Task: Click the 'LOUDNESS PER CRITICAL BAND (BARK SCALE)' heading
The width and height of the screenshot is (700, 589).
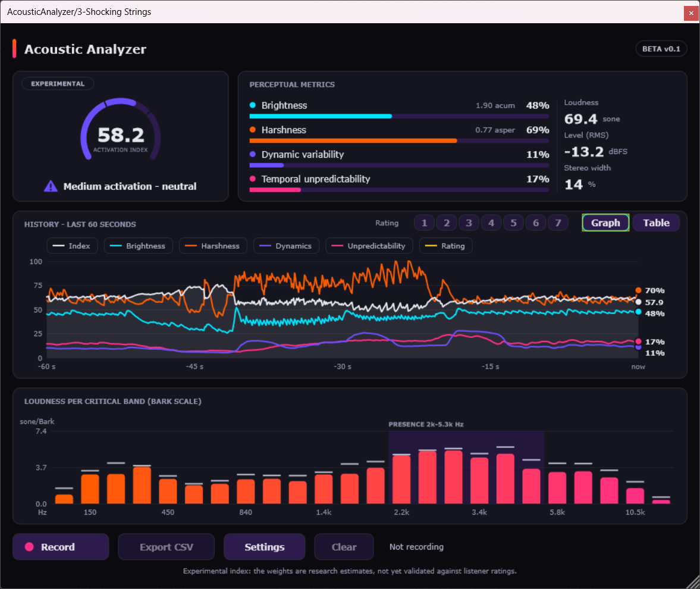Action: pyautogui.click(x=112, y=401)
